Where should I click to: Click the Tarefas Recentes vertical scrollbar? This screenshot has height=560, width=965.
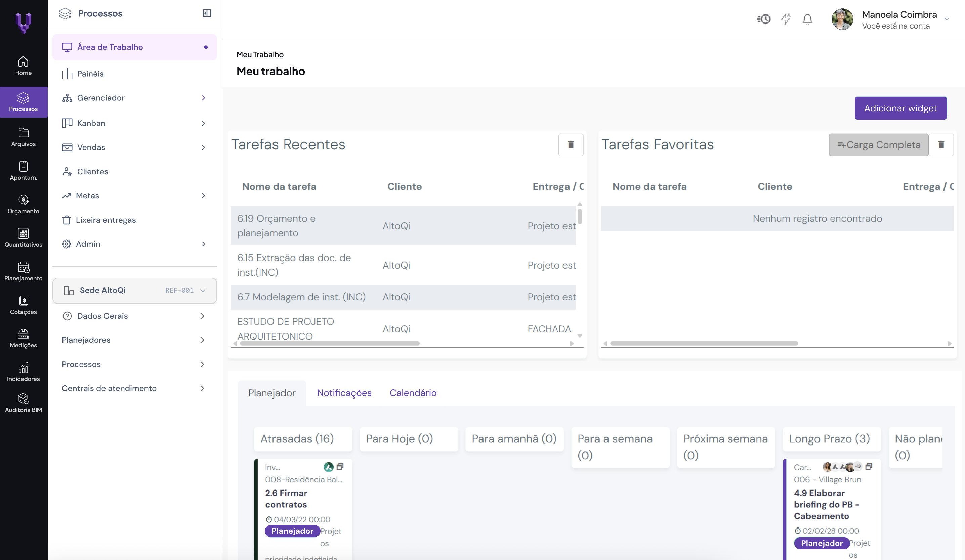click(580, 217)
